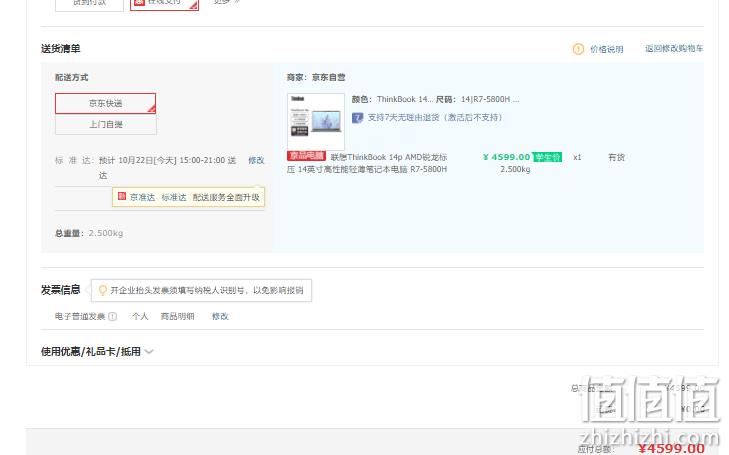Click 京准达 标准达 配送服务全面升级 notice

click(188, 197)
